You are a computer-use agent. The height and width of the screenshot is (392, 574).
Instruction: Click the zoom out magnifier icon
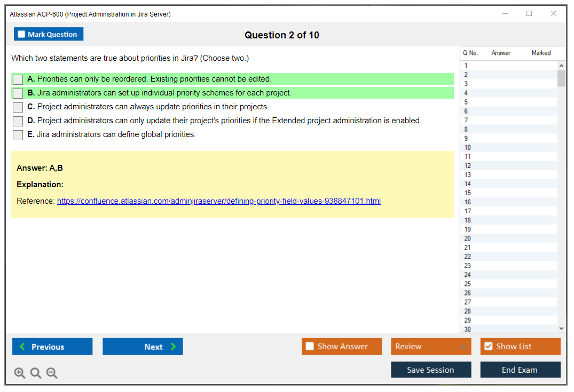point(52,373)
